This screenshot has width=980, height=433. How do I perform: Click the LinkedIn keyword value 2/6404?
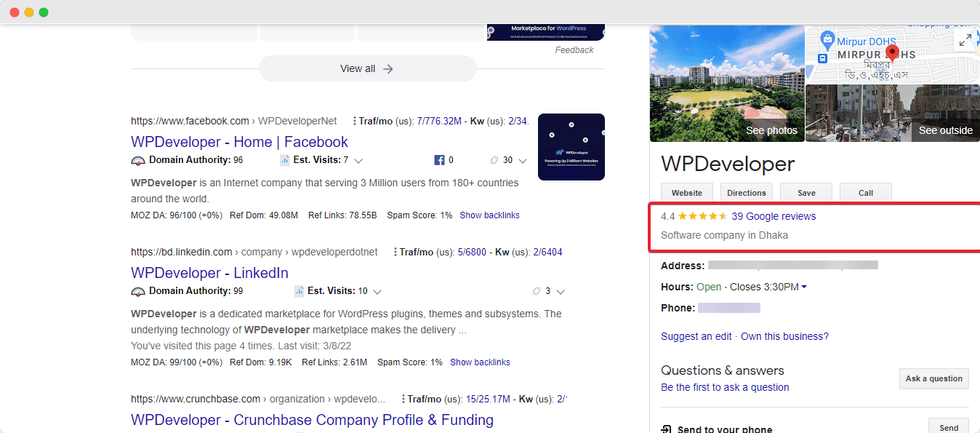547,252
